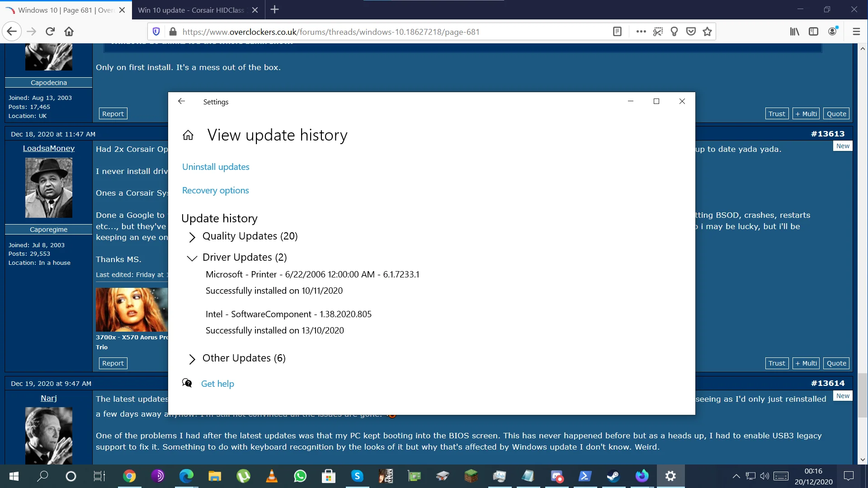The width and height of the screenshot is (868, 488).
Task: Click the Settings home icon
Action: click(188, 135)
